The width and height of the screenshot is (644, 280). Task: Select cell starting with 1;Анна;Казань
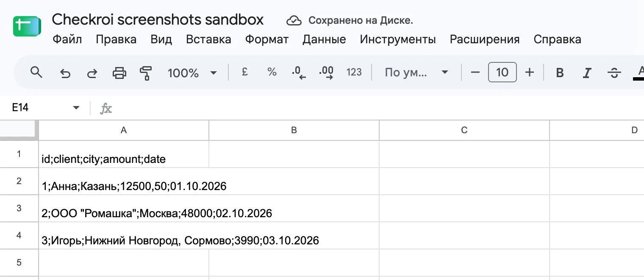[124, 181]
